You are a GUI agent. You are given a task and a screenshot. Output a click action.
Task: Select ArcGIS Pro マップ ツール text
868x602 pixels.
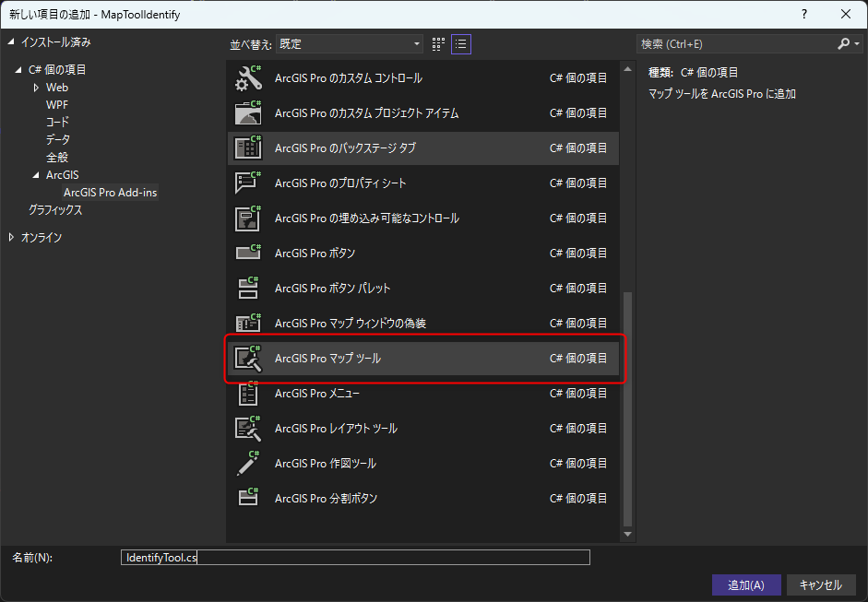pos(327,358)
